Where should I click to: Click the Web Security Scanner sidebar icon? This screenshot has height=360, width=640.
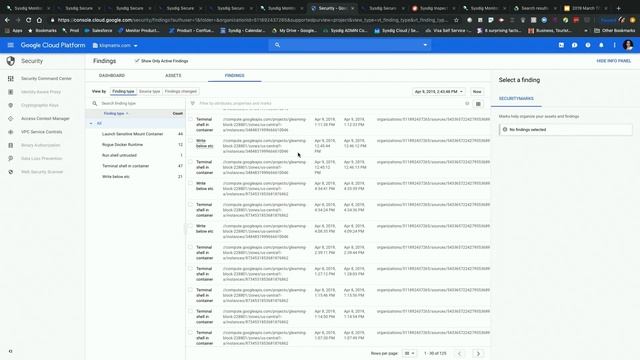coord(11,172)
